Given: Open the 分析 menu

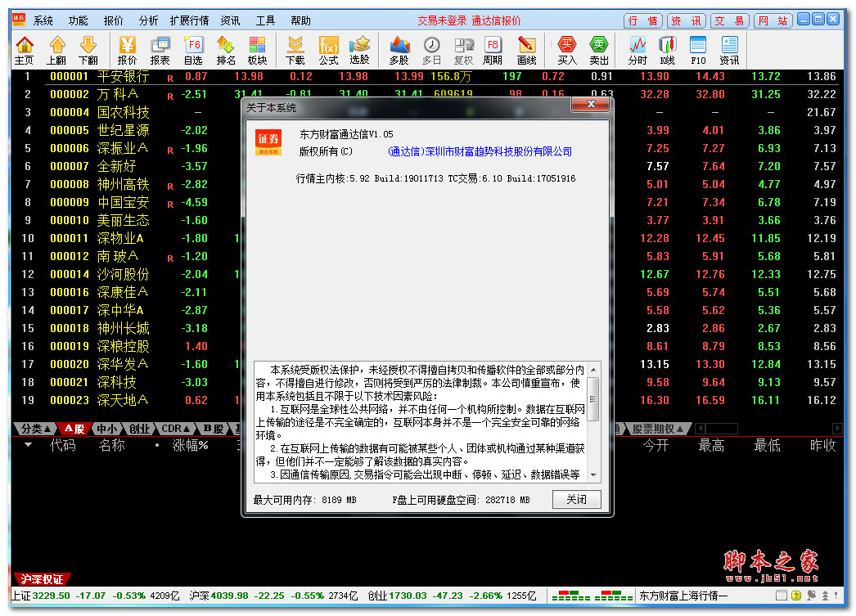Looking at the screenshot, I should (148, 20).
